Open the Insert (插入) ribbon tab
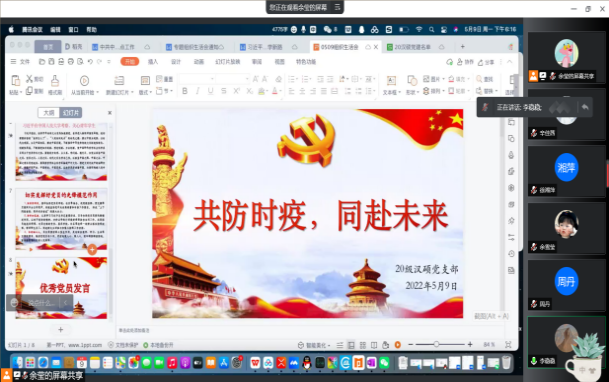The height and width of the screenshot is (382, 609). 153,62
